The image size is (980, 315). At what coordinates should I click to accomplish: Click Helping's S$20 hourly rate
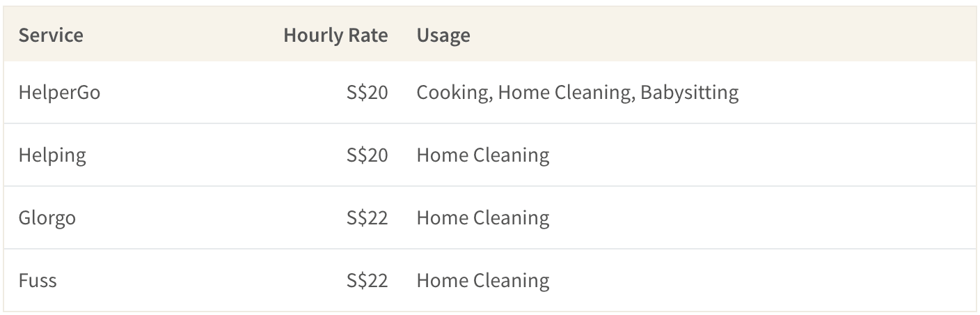tap(367, 155)
